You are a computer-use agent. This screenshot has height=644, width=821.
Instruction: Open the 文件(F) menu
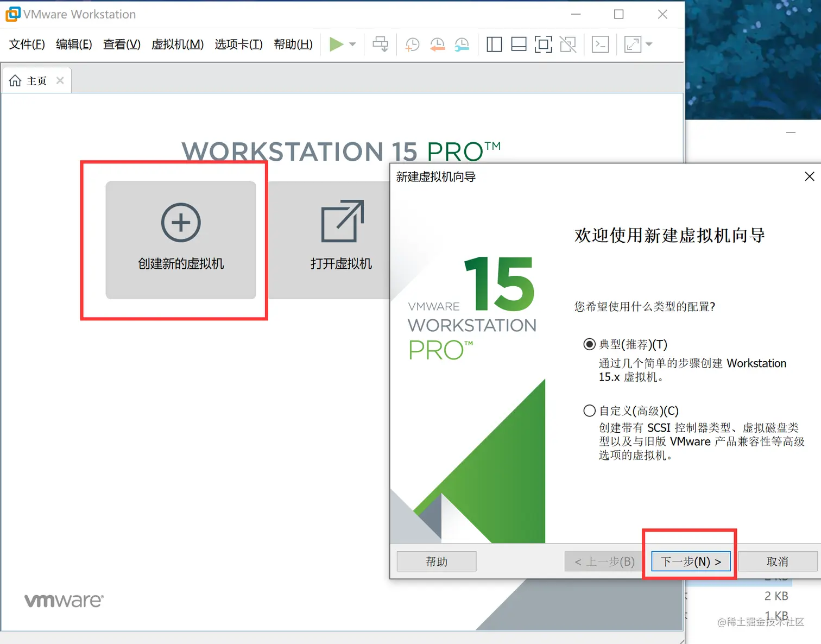click(x=27, y=45)
